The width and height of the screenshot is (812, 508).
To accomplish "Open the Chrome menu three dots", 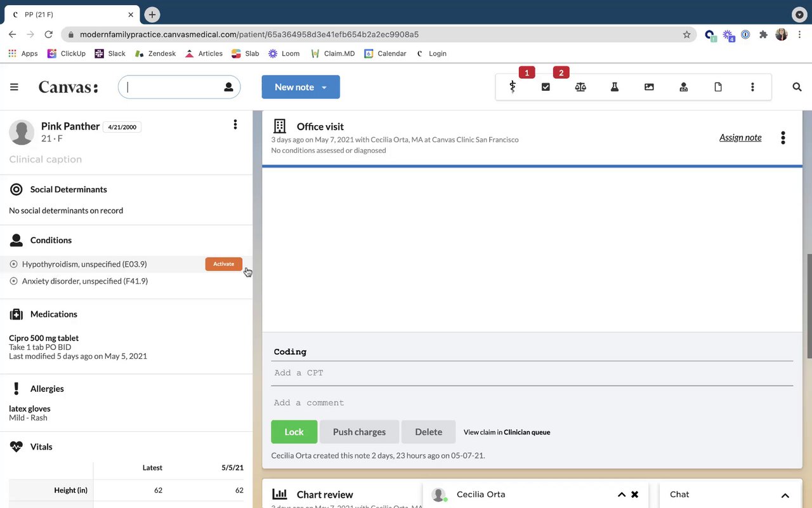I will pyautogui.click(x=799, y=34).
